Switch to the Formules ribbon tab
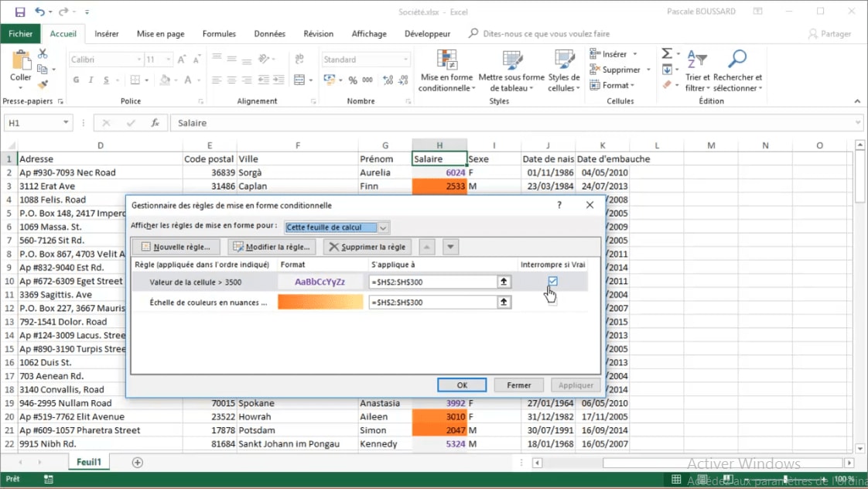Screen dimensions: 868x489 tap(219, 33)
